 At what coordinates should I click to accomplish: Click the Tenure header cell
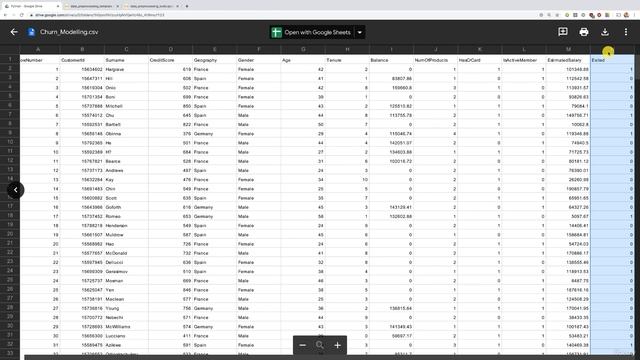pos(347,60)
